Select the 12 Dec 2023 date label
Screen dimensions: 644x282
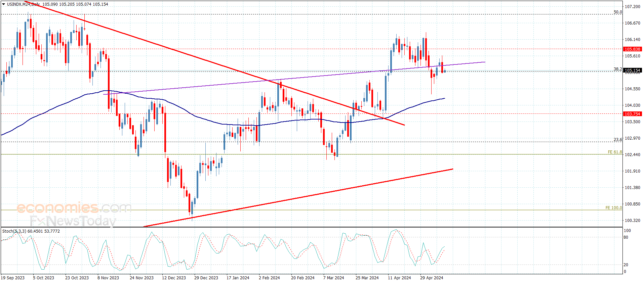point(174,278)
